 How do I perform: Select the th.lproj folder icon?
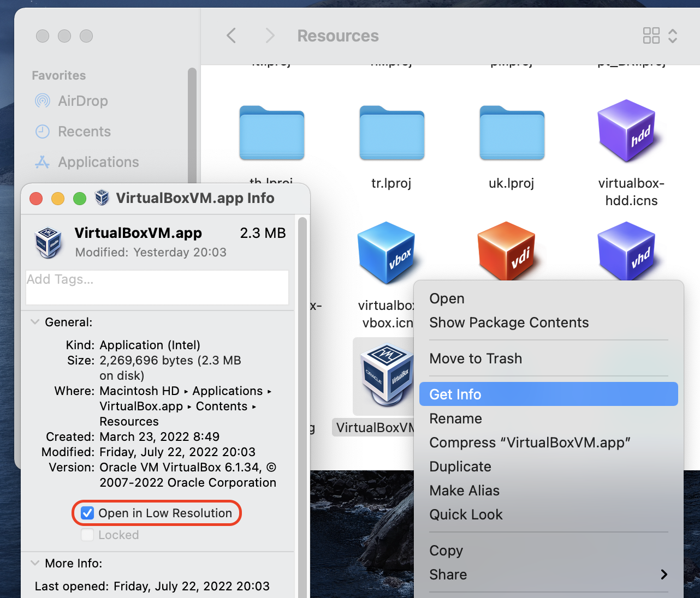(271, 133)
